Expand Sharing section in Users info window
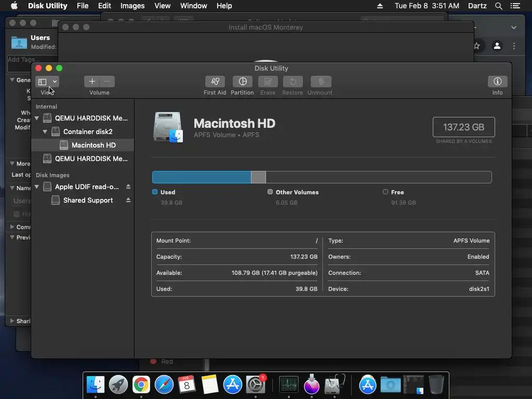The height and width of the screenshot is (399, 532). pyautogui.click(x=12, y=321)
